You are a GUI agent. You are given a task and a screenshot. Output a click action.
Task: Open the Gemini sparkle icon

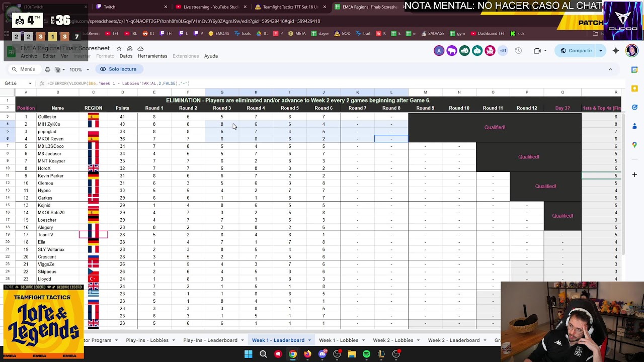point(616,51)
